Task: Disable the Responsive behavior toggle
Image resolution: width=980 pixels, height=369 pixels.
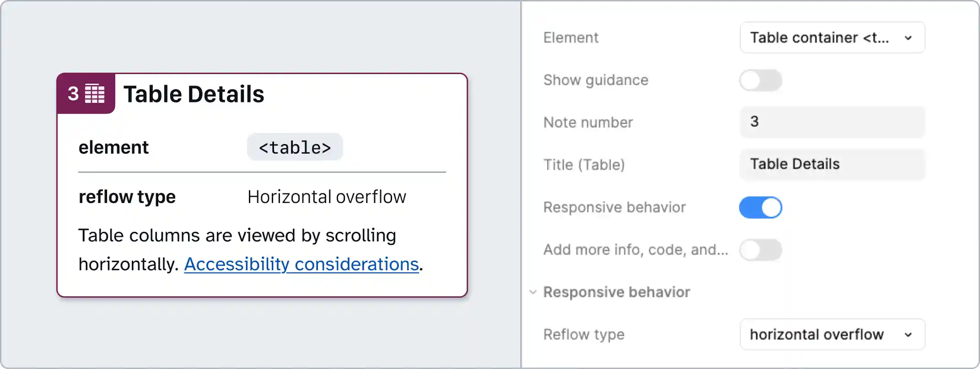Action: [x=760, y=207]
